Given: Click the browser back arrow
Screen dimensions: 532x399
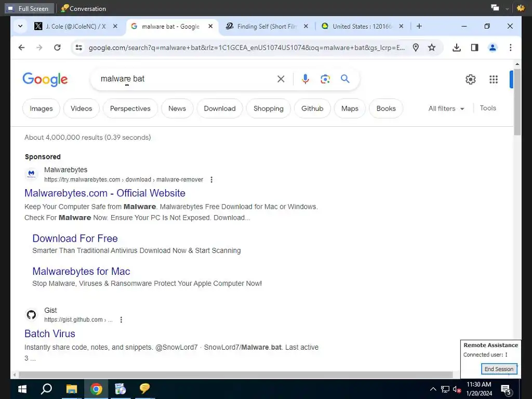Looking at the screenshot, I should pyautogui.click(x=21, y=47).
